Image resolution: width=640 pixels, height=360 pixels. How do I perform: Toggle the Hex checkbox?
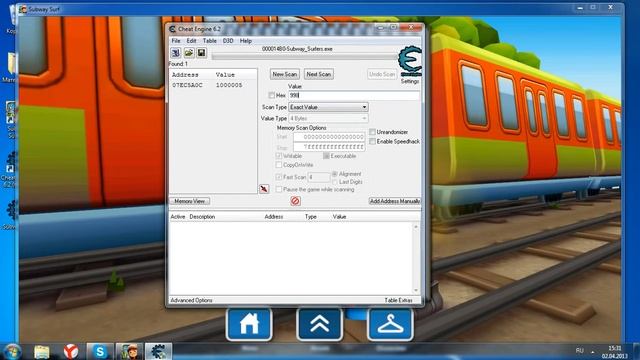point(271,95)
